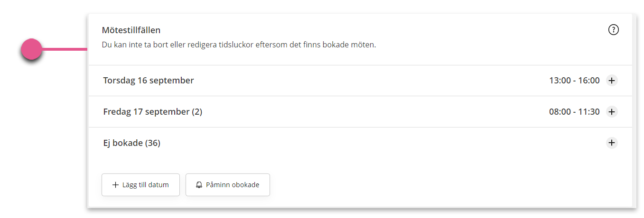Click the (36) count next to Ej bokade

pyautogui.click(x=153, y=143)
